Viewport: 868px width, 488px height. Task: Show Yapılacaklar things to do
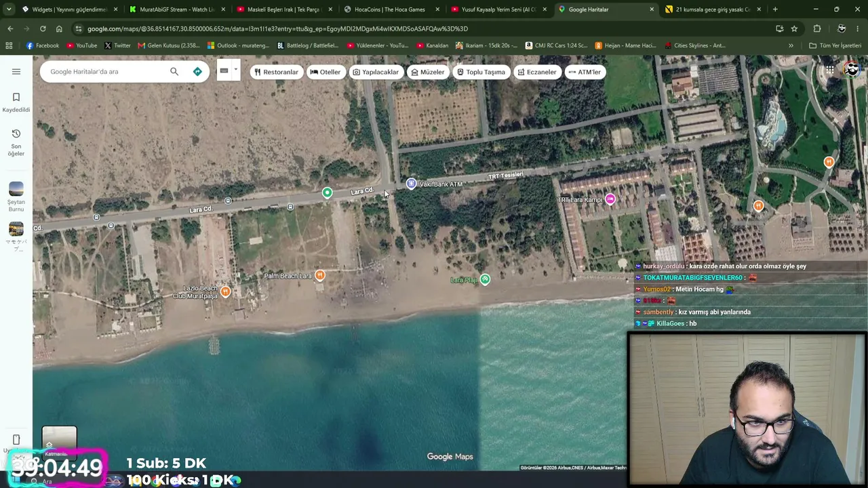(x=376, y=72)
